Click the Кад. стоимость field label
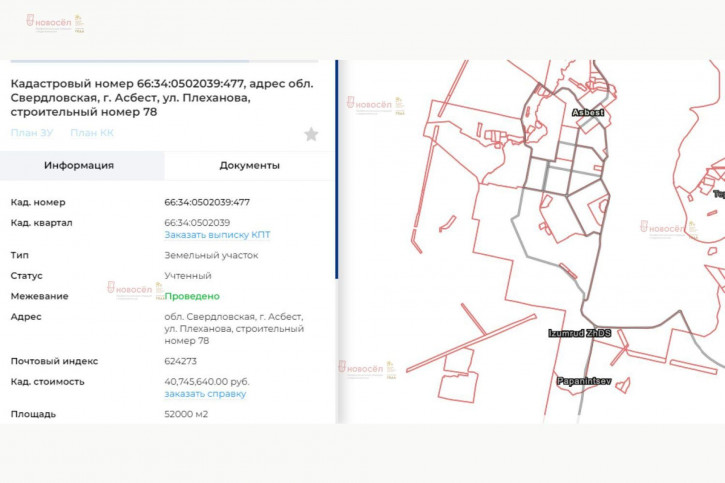This screenshot has width=725, height=483. coord(48,382)
